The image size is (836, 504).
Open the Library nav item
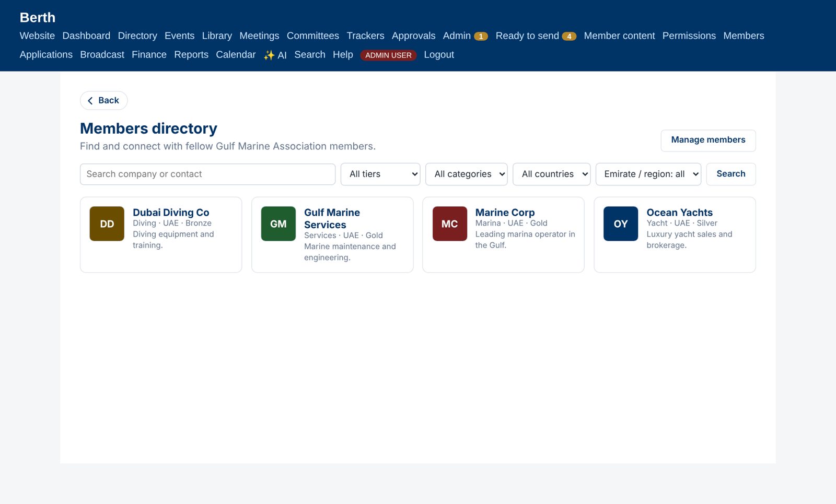217,36
